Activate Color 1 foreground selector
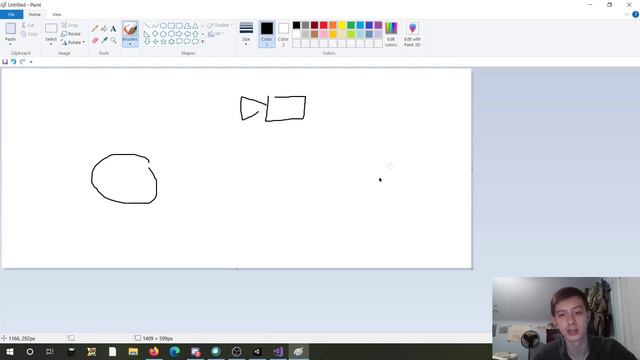This screenshot has height=360, width=640. click(267, 34)
